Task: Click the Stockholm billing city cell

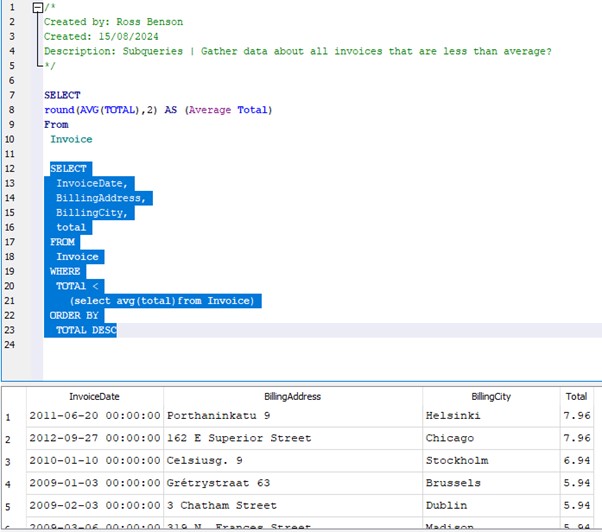Action: click(456, 461)
